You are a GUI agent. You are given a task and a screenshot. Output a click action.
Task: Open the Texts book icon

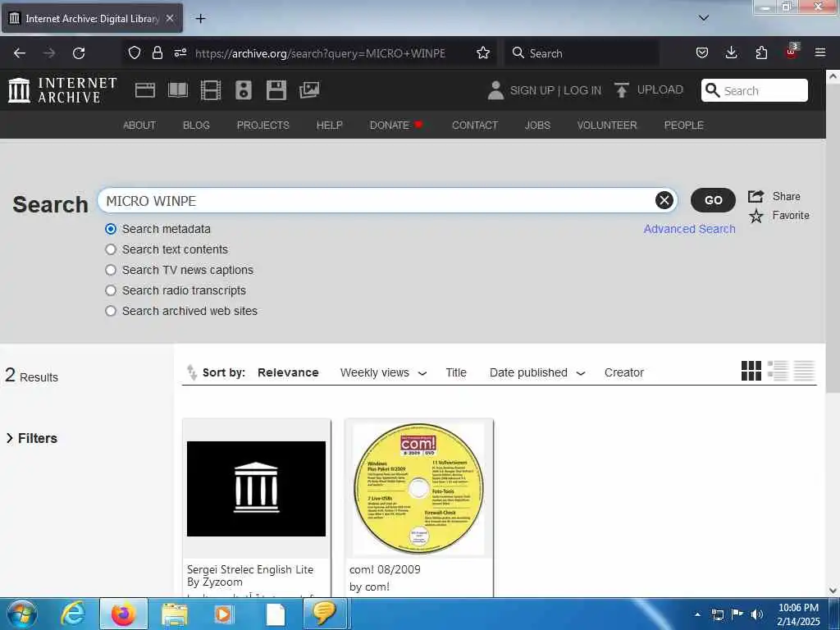(178, 90)
